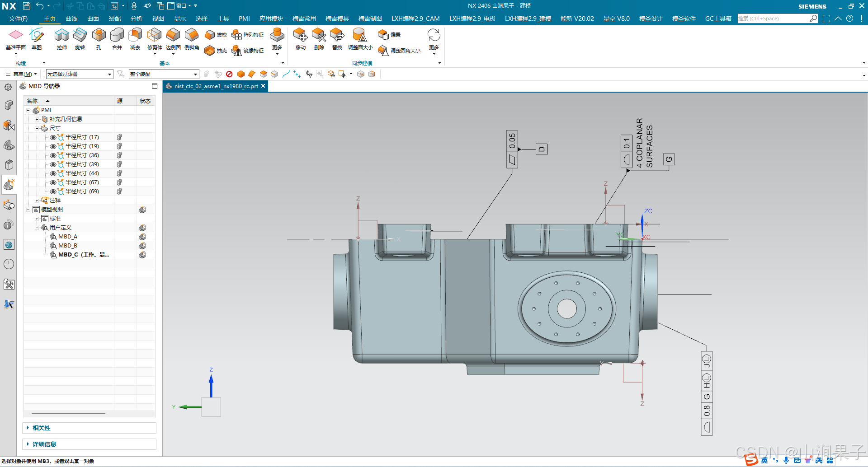Click the 调整面大小 resize face tool
The width and height of the screenshot is (868, 467).
coord(360,39)
